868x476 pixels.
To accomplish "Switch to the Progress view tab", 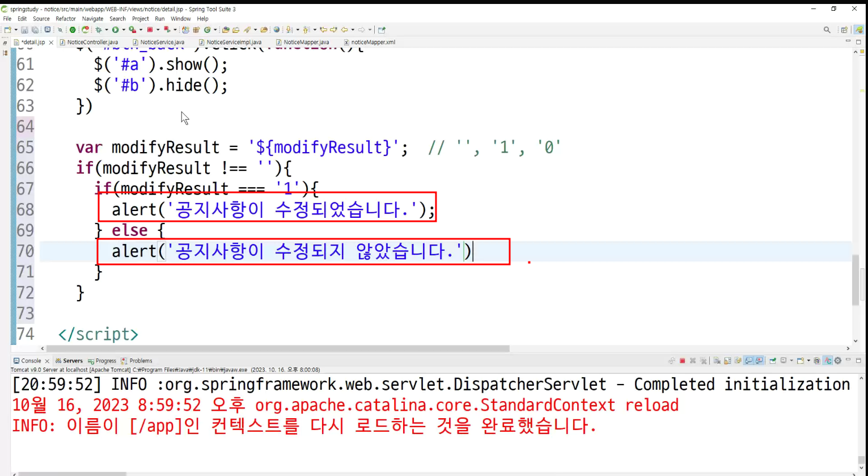I will pyautogui.click(x=102, y=361).
